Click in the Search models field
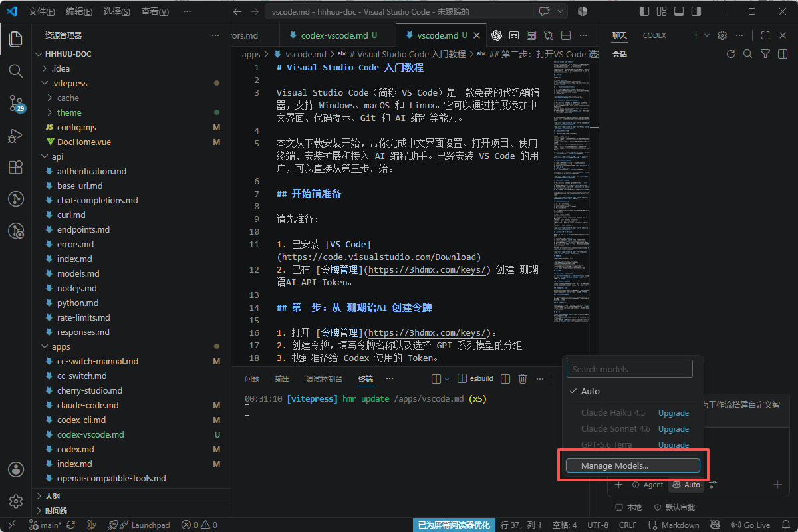The width and height of the screenshot is (798, 532). tap(630, 368)
